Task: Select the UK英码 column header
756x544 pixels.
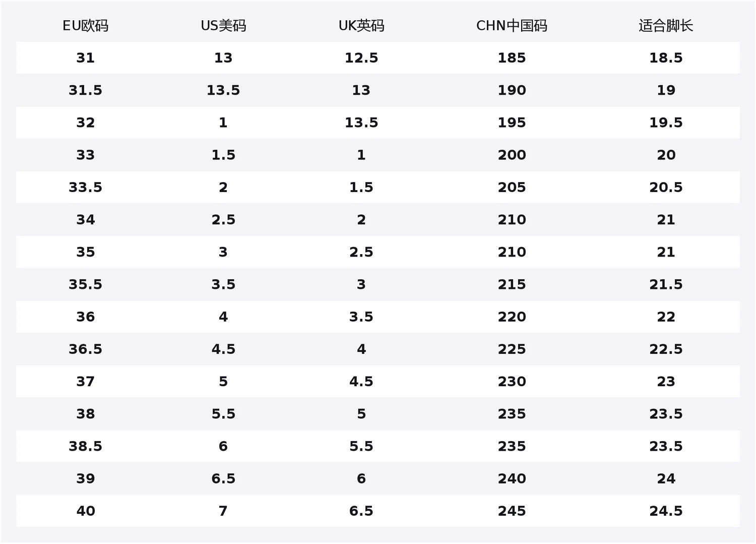Action: pyautogui.click(x=361, y=26)
